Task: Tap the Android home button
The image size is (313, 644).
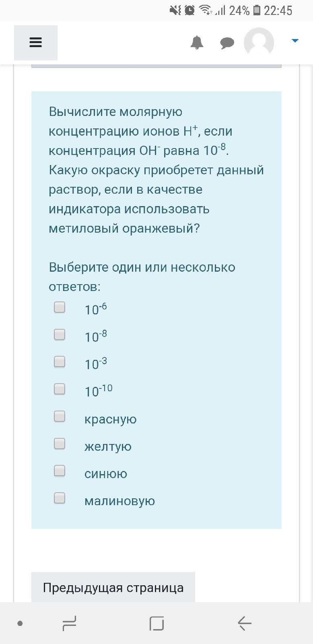Action: pos(156,623)
